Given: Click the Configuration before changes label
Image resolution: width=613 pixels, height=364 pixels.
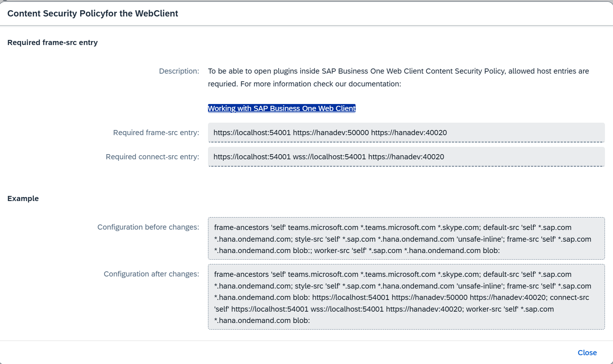Looking at the screenshot, I should coord(148,227).
